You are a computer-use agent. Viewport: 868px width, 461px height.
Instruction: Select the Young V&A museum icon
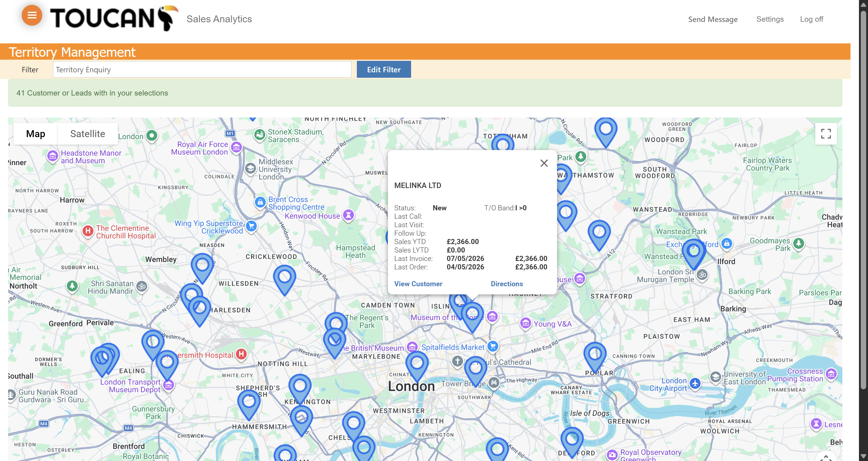(525, 323)
